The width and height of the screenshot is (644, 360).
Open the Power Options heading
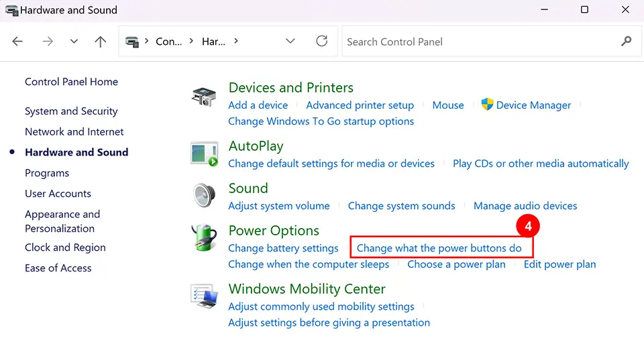click(x=274, y=231)
